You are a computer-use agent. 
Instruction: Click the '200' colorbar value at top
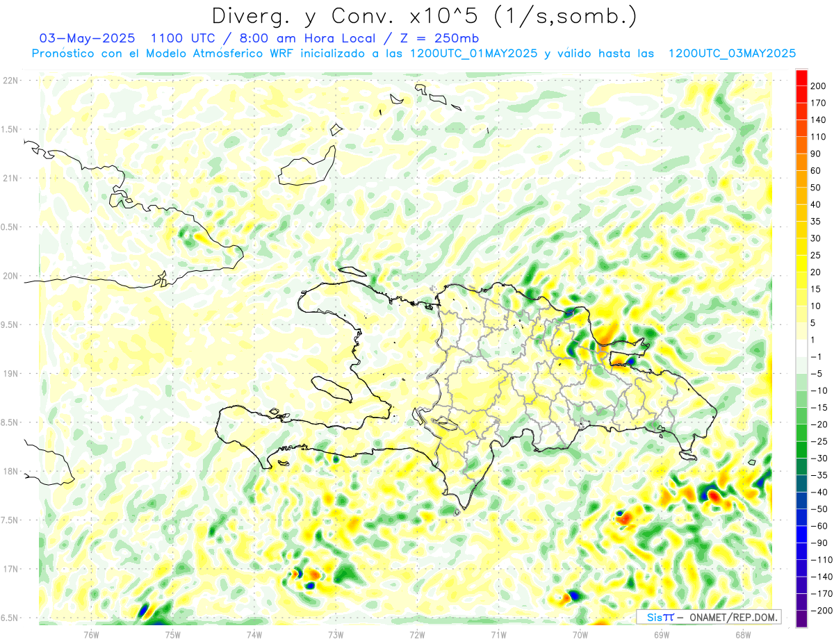coord(817,86)
